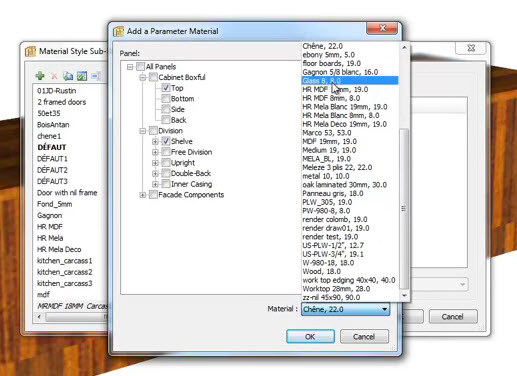517x376 pixels.
Task: Check the Free Division checkbox
Action: [166, 152]
